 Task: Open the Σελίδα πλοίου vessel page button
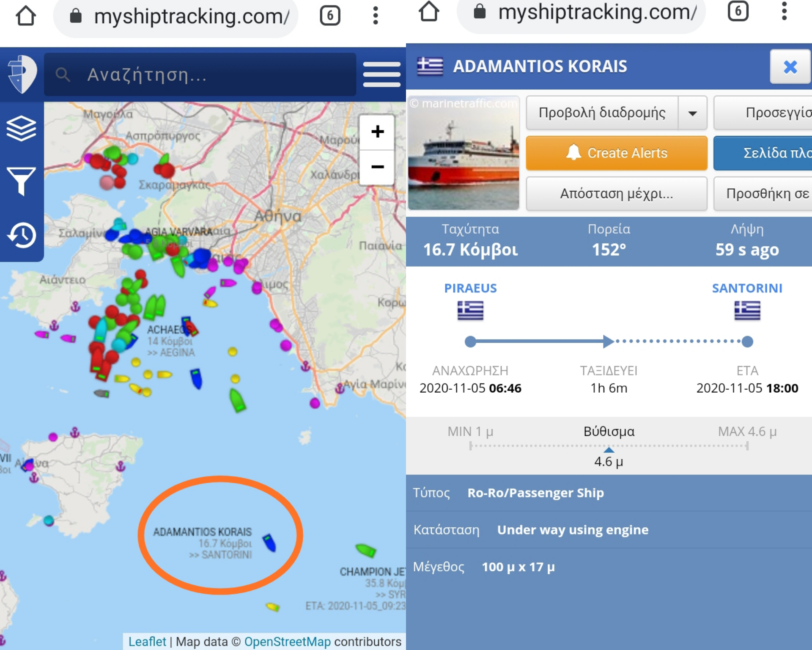763,153
